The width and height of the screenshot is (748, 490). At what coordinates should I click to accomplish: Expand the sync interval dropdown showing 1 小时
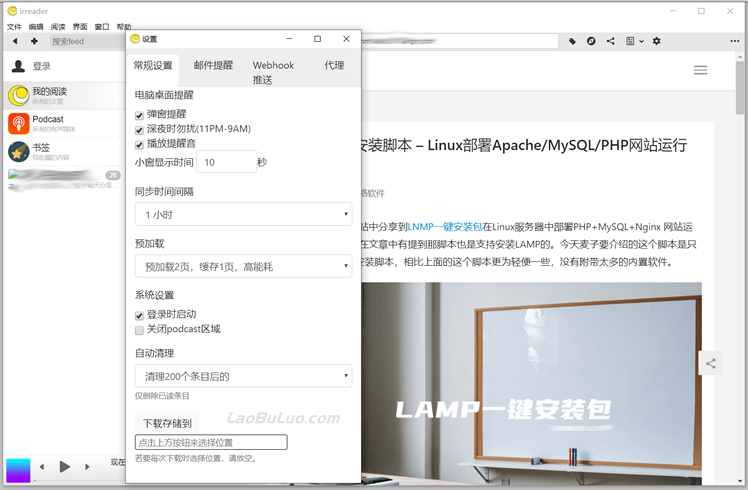(x=243, y=214)
